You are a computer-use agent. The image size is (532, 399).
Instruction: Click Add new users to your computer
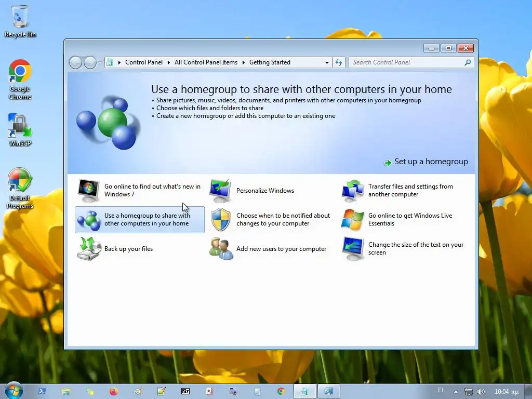(x=281, y=249)
